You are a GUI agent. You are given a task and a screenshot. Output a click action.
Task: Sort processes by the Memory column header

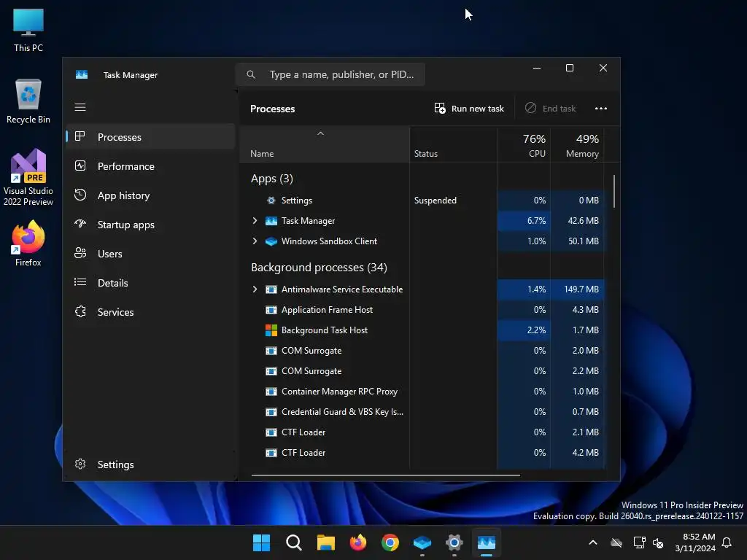(x=577, y=145)
